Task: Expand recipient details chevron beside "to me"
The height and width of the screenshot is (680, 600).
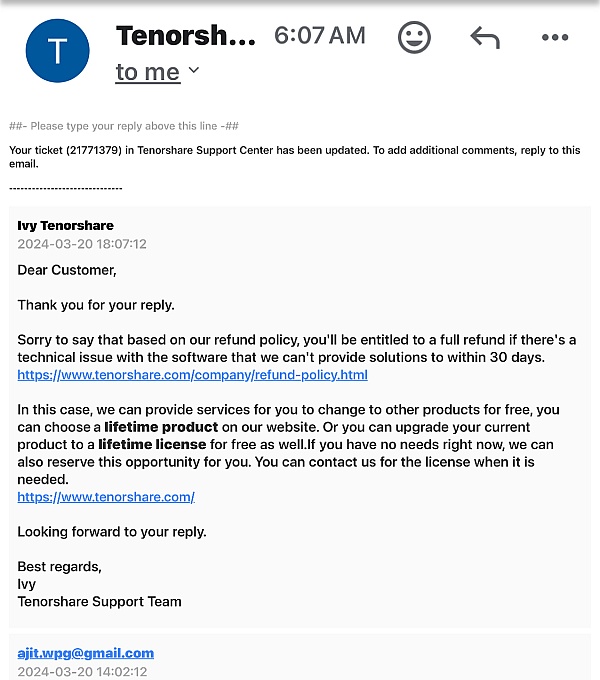Action: click(194, 70)
